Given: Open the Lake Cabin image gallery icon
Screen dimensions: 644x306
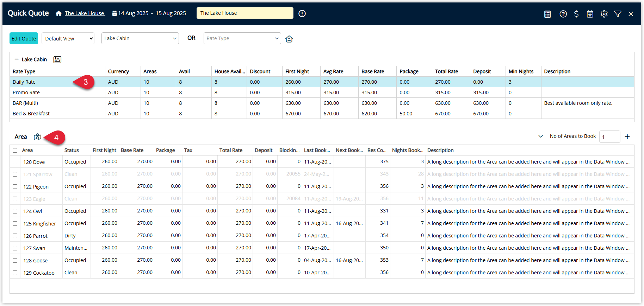Looking at the screenshot, I should coord(57,59).
